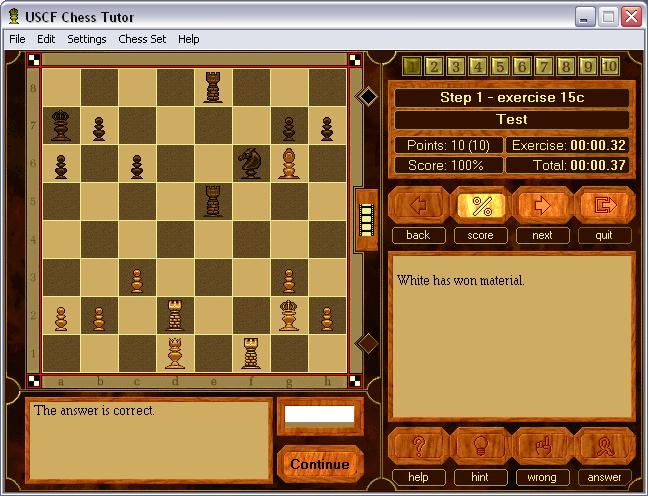648x496 pixels.
Task: Toggle the brown diamond marker near board bottom
Action: tap(367, 343)
